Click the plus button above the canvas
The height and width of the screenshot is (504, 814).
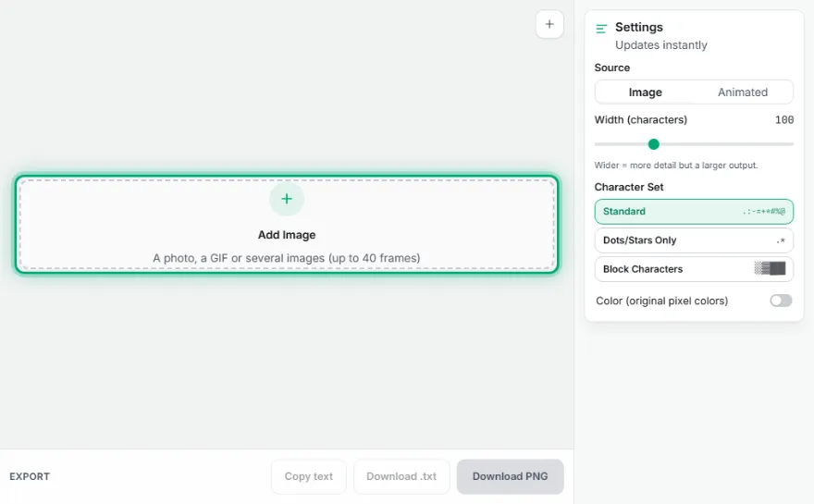pos(549,24)
